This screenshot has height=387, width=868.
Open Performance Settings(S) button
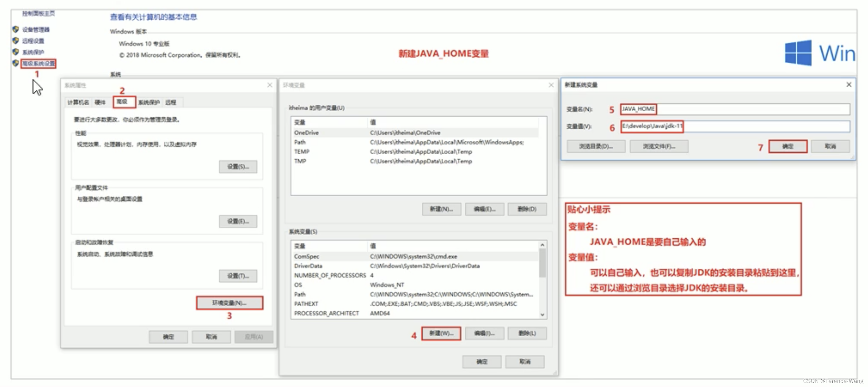(x=238, y=166)
